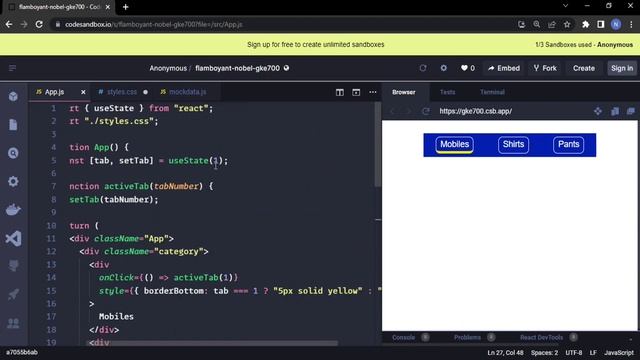640x360 pixels.
Task: Share this page icon in address bar
Action: 552,24
